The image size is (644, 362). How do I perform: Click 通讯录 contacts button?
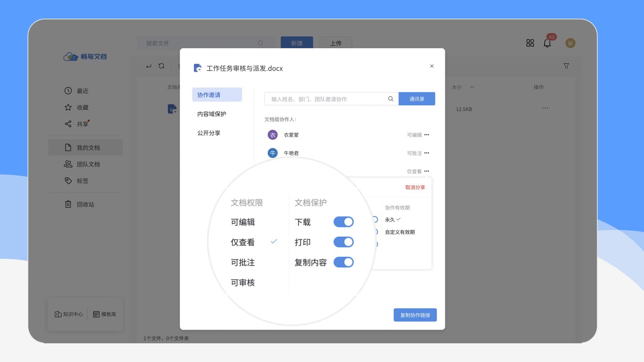tap(417, 99)
